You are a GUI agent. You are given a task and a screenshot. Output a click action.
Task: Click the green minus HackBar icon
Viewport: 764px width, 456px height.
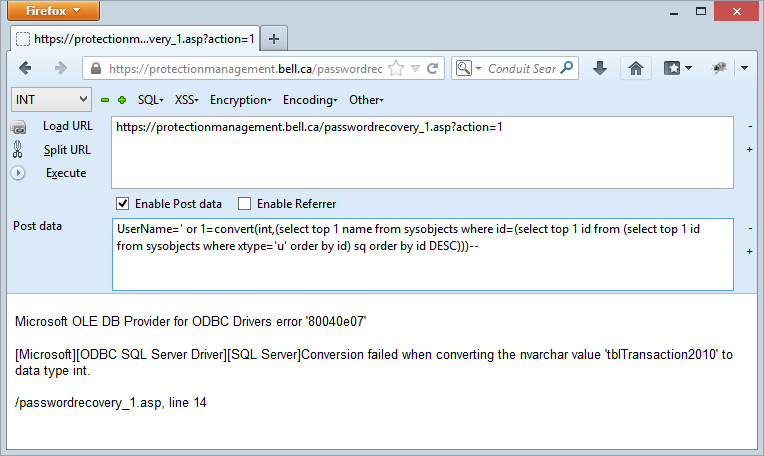pos(105,100)
